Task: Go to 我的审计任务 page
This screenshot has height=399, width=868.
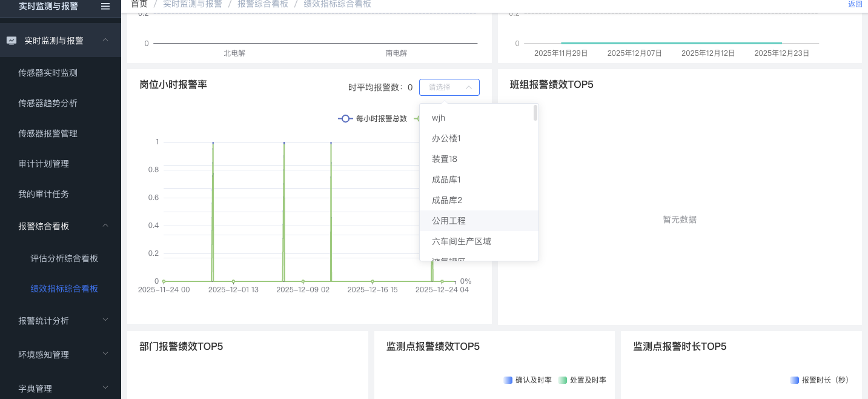Action: [44, 194]
